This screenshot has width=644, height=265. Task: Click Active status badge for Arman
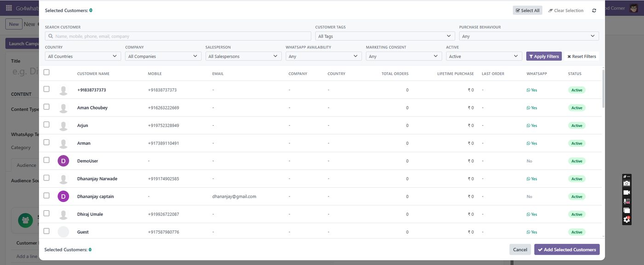click(x=577, y=143)
